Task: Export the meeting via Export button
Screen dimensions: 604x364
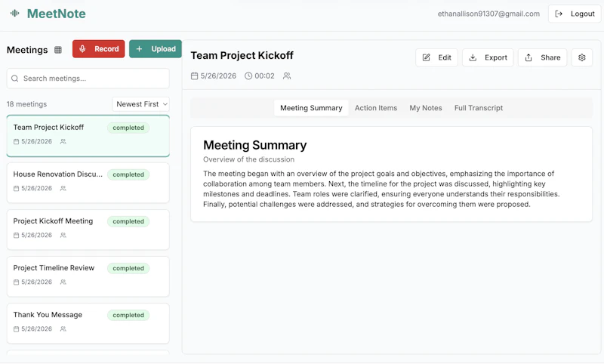Action: click(488, 57)
